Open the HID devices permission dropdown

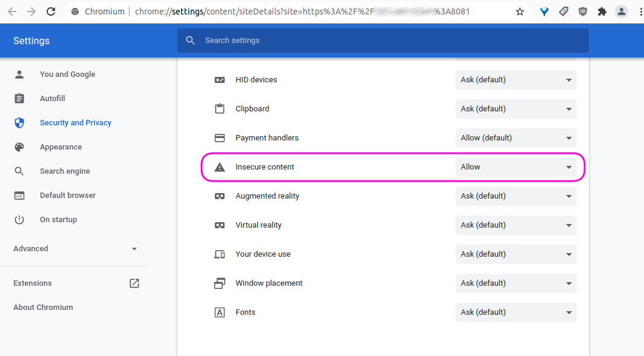pyautogui.click(x=516, y=79)
